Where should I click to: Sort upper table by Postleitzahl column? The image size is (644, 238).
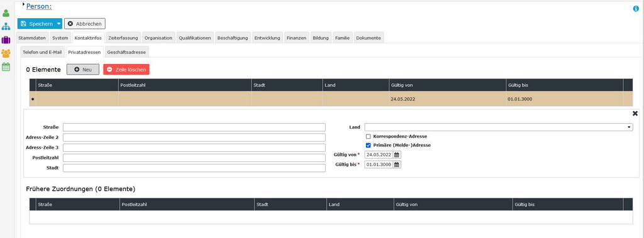coord(185,85)
